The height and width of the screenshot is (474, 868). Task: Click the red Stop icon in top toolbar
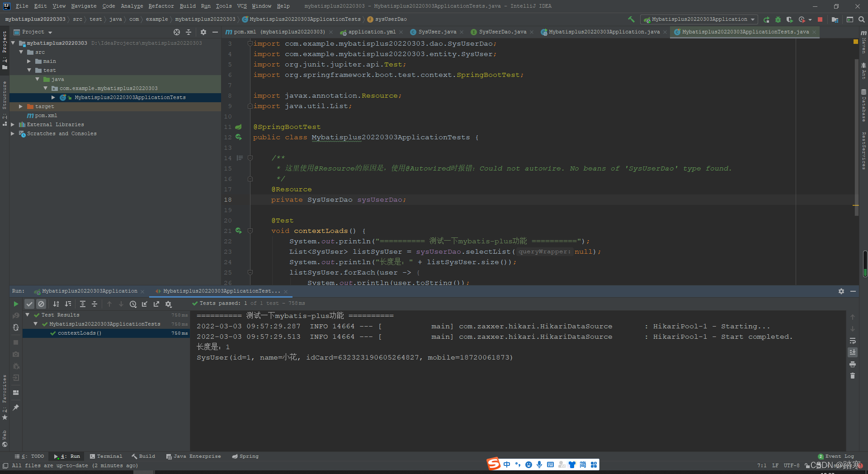[820, 19]
